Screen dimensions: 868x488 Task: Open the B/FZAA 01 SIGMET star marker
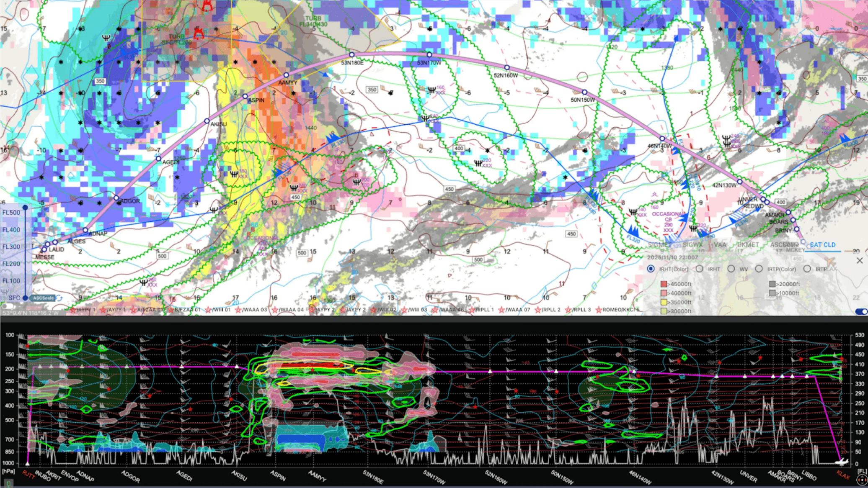170,311
